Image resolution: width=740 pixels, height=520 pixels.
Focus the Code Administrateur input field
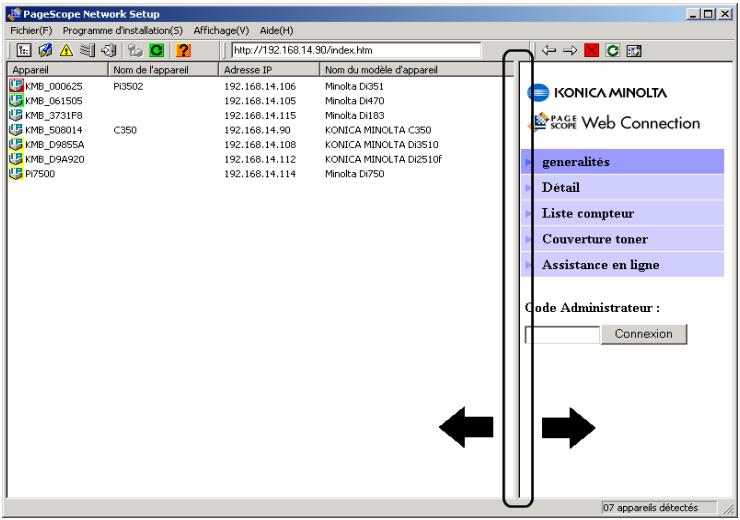(x=562, y=335)
